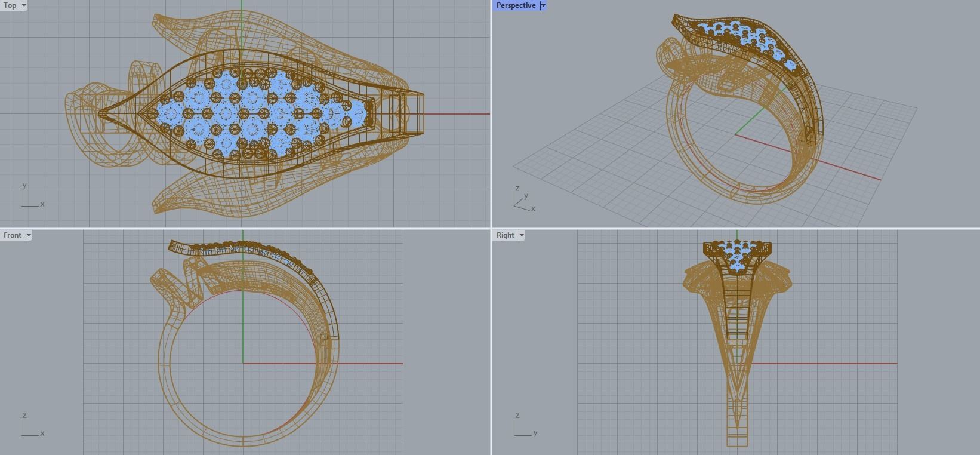980x455 pixels.
Task: Open the Perspective viewport dropdown arrow
Action: click(543, 5)
